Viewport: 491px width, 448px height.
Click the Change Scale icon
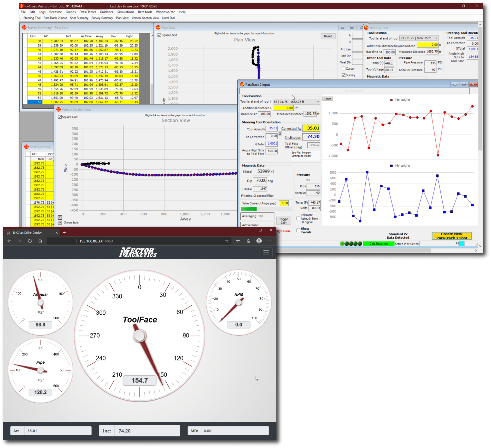[x=60, y=223]
